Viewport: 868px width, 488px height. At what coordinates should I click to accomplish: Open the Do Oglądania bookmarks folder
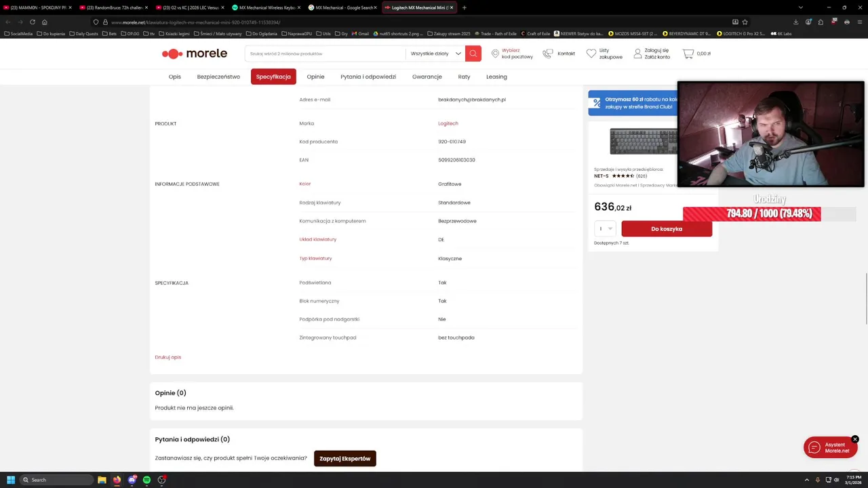coord(262,33)
